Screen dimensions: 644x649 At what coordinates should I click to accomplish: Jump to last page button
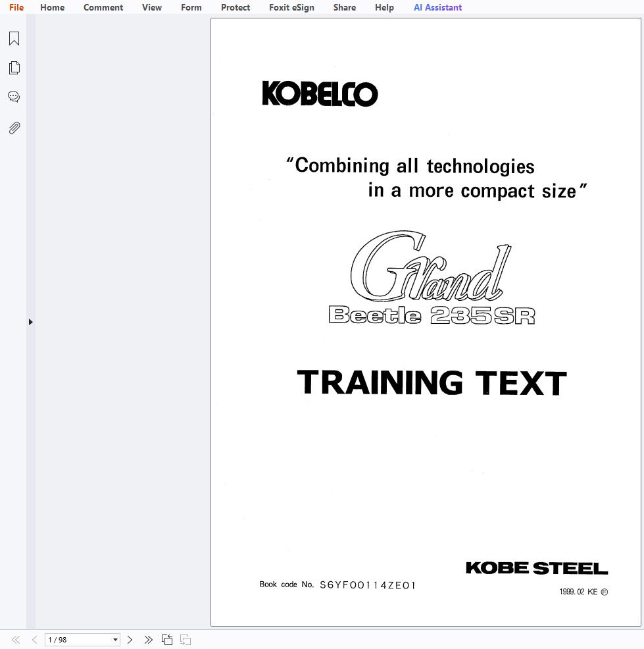[x=149, y=640]
